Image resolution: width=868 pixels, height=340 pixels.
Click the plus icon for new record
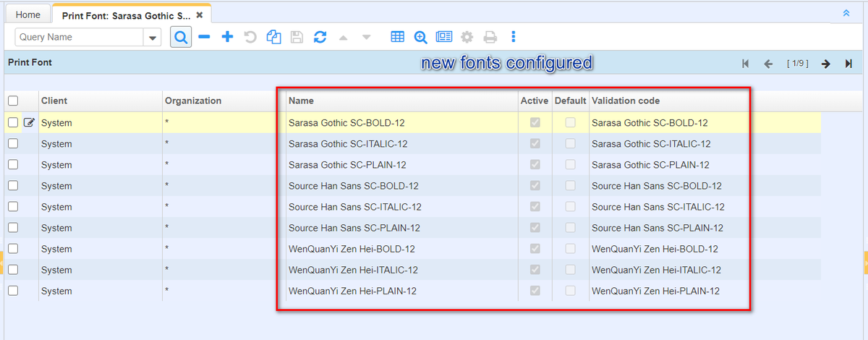coord(227,37)
